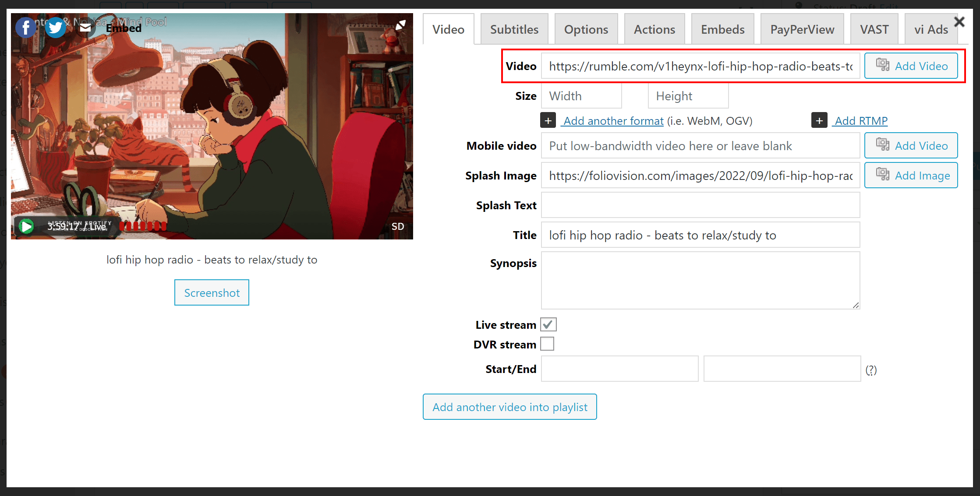This screenshot has width=980, height=496.
Task: Click the plus icon beside Add RTMP
Action: (819, 120)
